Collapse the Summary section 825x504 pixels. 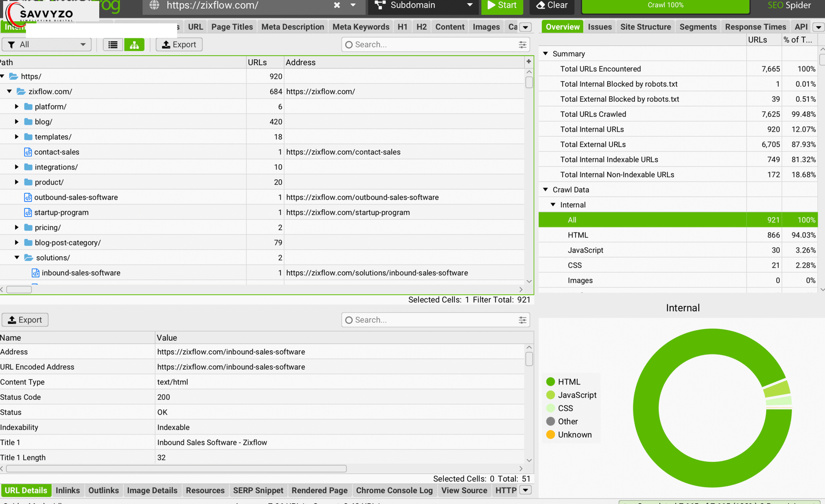click(545, 54)
